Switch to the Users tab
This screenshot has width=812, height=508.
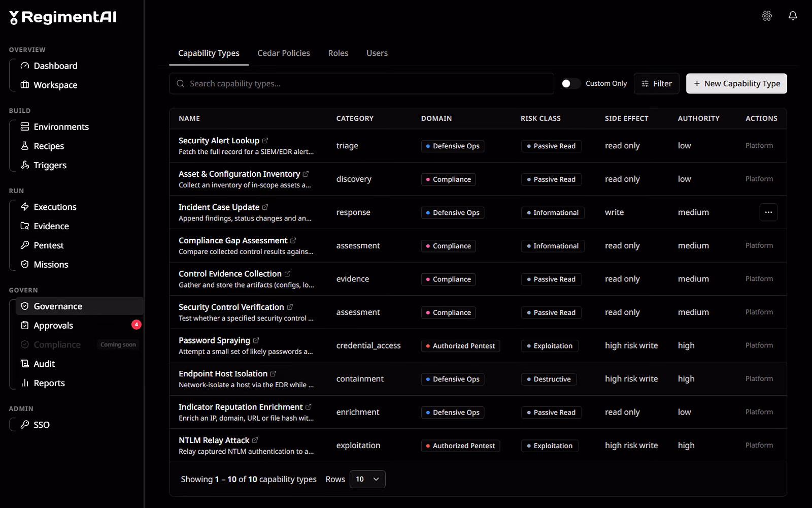377,53
